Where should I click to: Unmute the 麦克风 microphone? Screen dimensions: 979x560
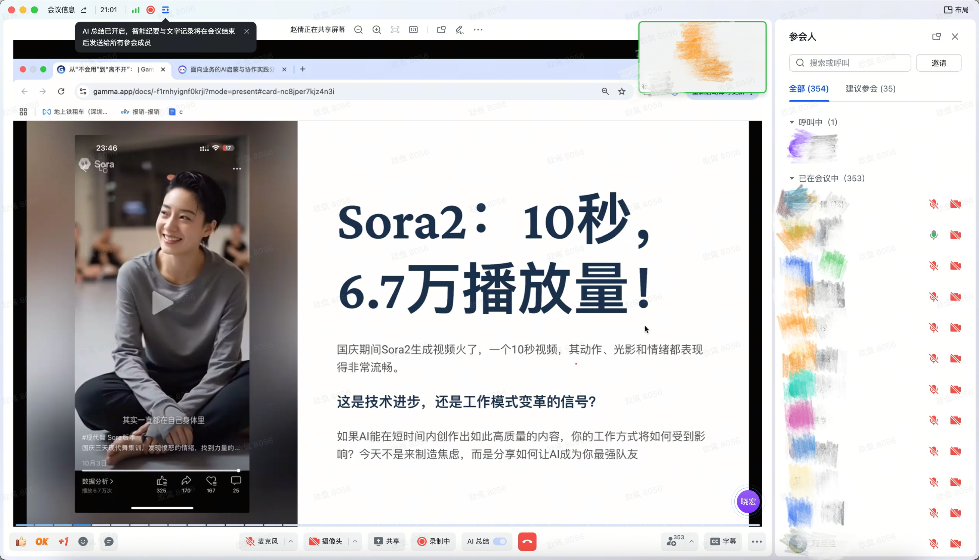click(262, 542)
